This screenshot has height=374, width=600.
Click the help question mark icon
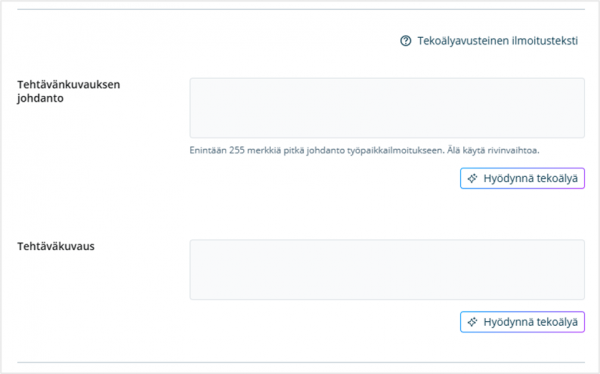[x=406, y=41]
